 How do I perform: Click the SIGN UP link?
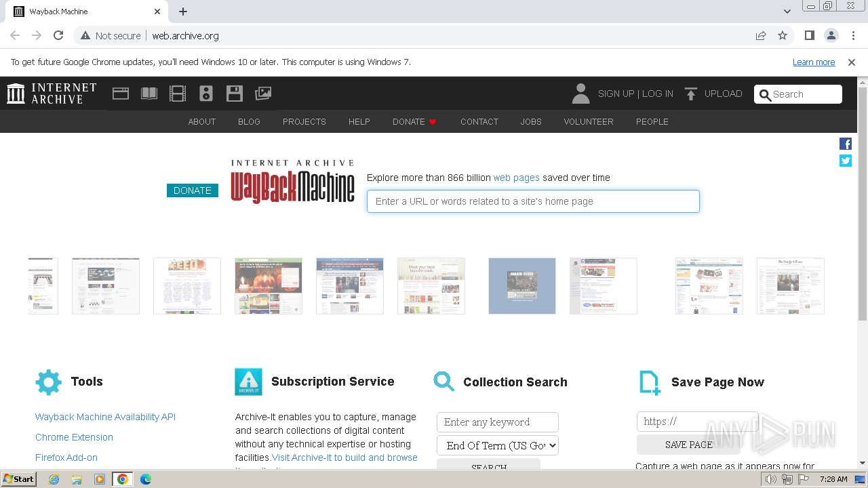[616, 94]
